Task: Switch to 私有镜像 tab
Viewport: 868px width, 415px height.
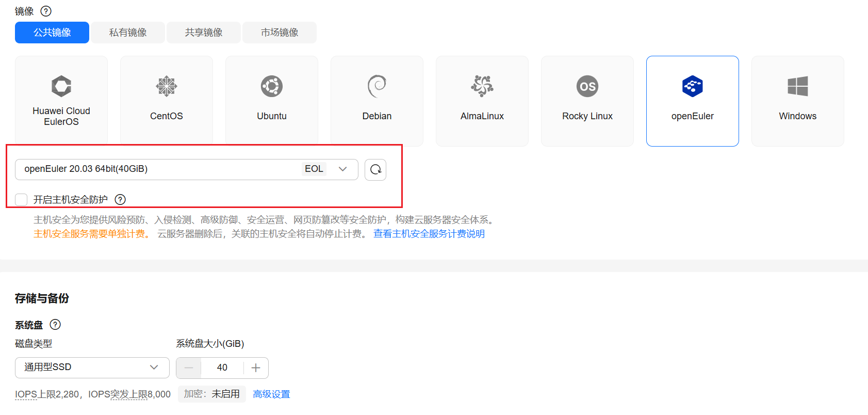Action: [x=128, y=33]
